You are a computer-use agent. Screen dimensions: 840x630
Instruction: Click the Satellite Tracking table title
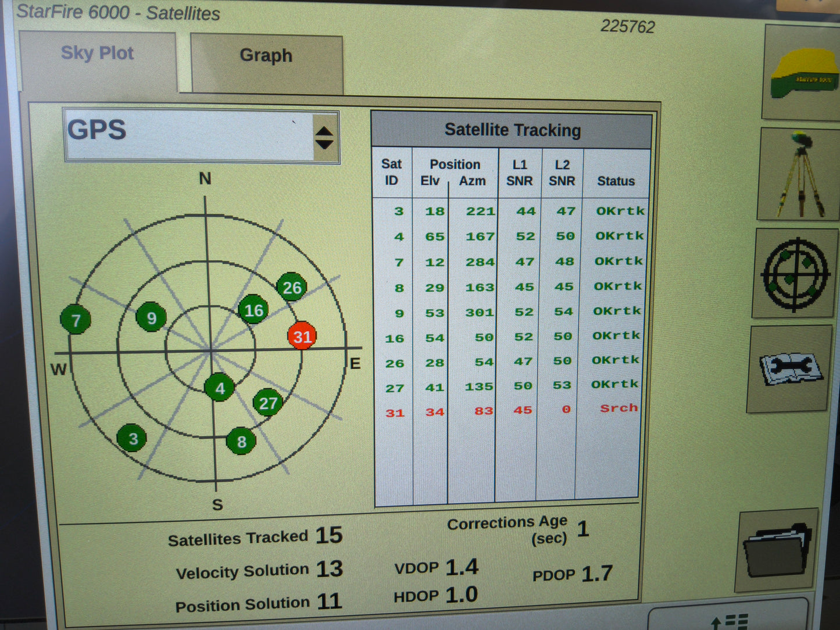pos(512,130)
